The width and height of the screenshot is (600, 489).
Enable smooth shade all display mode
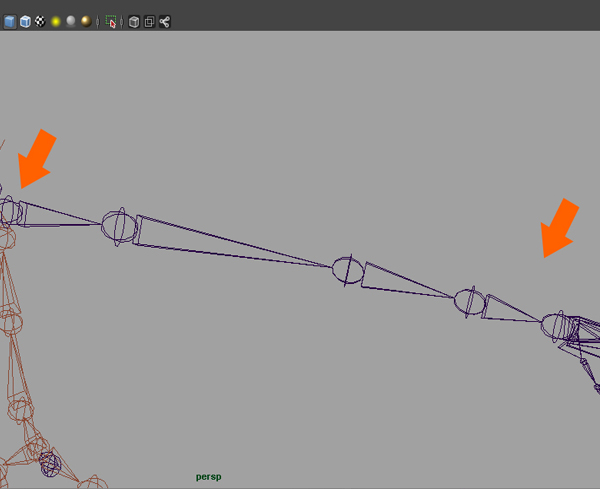point(10,22)
